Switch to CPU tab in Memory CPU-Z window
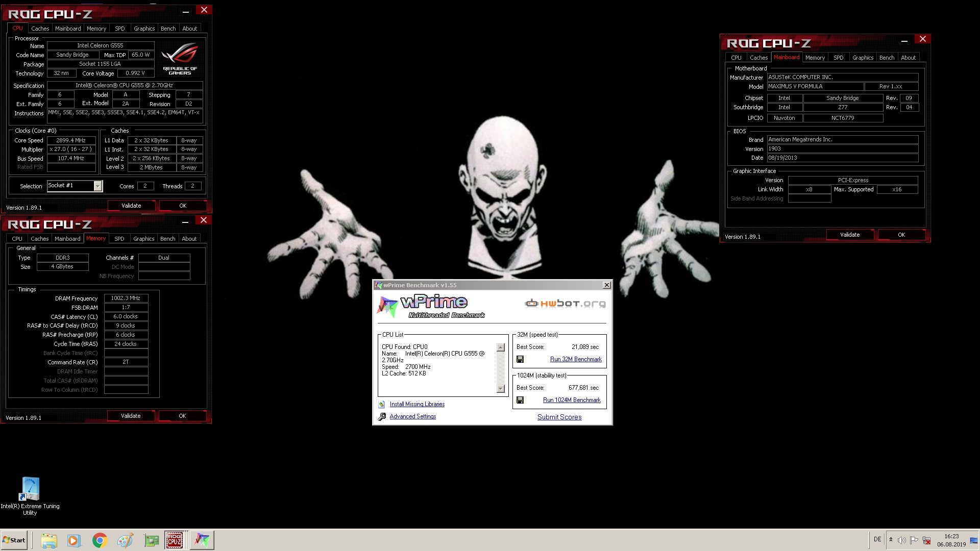This screenshot has height=551, width=980. [x=17, y=239]
